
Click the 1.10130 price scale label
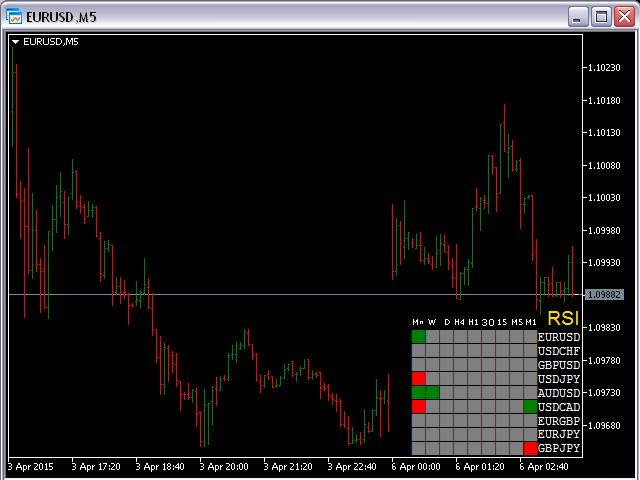pyautogui.click(x=604, y=133)
